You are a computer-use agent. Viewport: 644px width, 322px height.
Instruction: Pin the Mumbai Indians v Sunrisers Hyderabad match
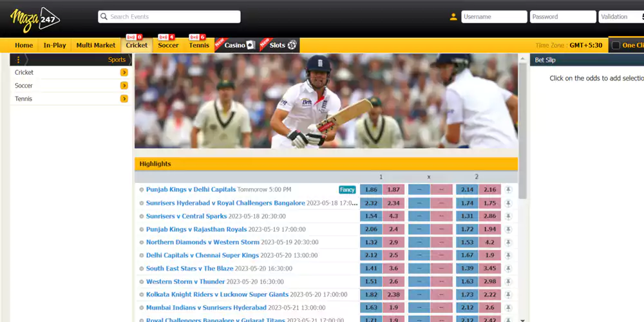[x=509, y=308]
